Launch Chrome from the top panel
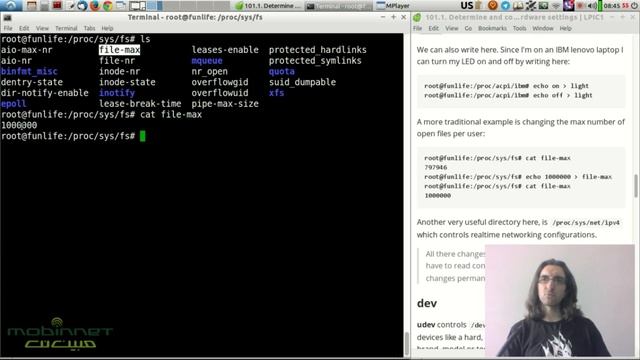This screenshot has height=360, width=640. [x=108, y=6]
